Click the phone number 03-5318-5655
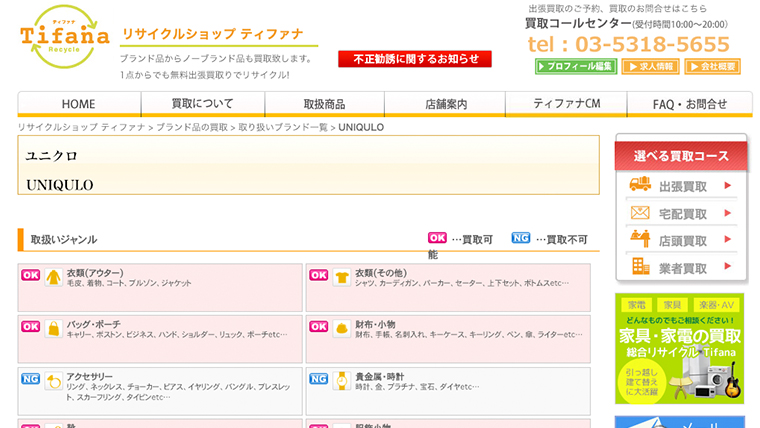Image resolution: width=760 pixels, height=428 pixels. coord(652,45)
